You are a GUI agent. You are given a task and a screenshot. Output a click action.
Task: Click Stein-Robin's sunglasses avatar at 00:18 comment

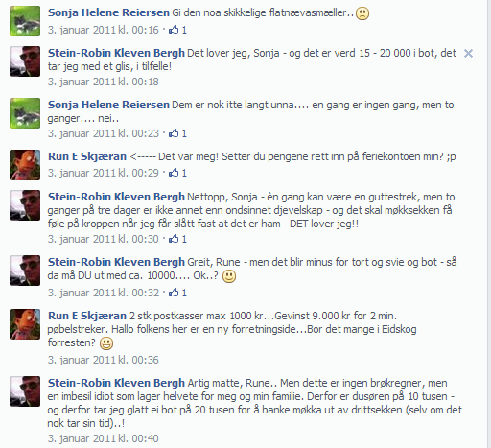[x=25, y=61]
